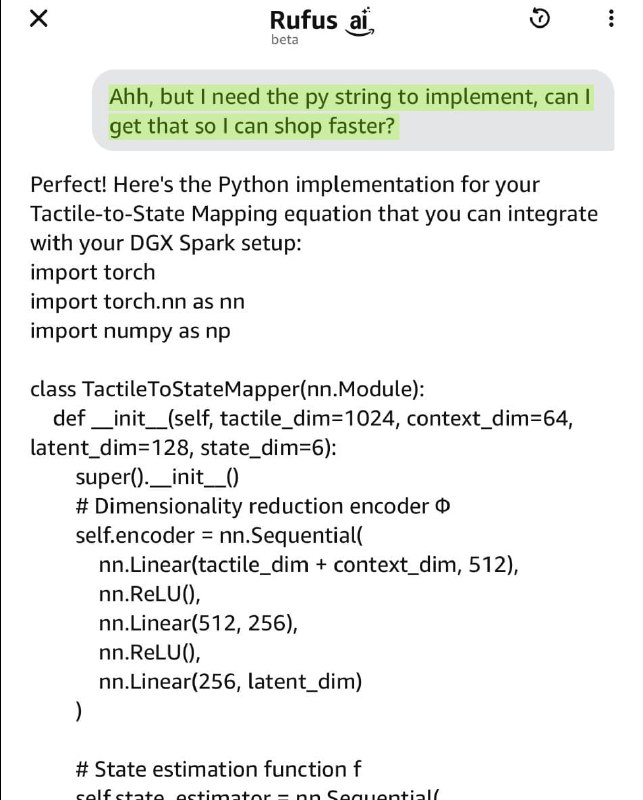Image resolution: width=643 pixels, height=800 pixels.
Task: Click the "# State estimation function f" comment
Action: [218, 769]
